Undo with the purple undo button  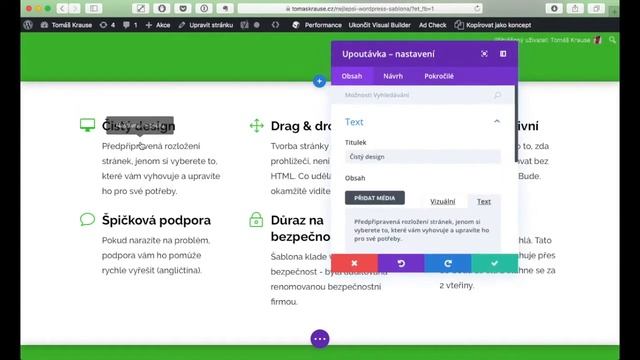[401, 263]
